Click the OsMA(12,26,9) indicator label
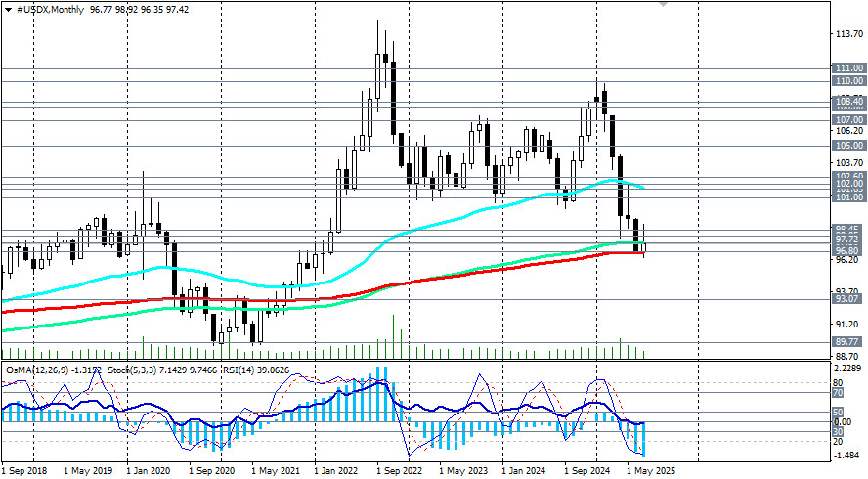Image resolution: width=868 pixels, height=479 pixels. click(37, 370)
